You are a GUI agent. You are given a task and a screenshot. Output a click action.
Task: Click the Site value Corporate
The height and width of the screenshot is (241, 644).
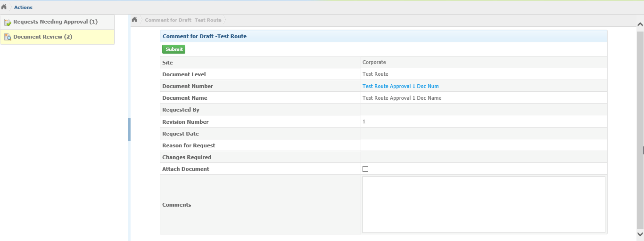click(x=374, y=62)
